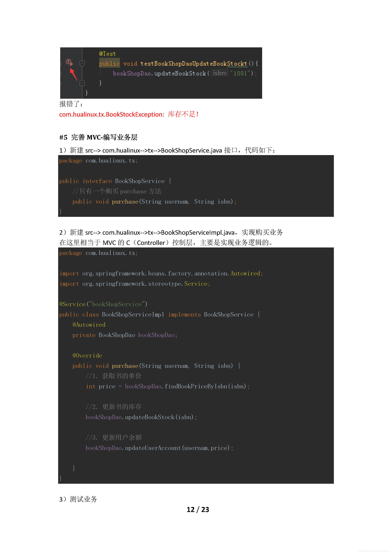Click the #5 完善 MVC heading
Screen dimensions: 392x554
click(x=98, y=137)
